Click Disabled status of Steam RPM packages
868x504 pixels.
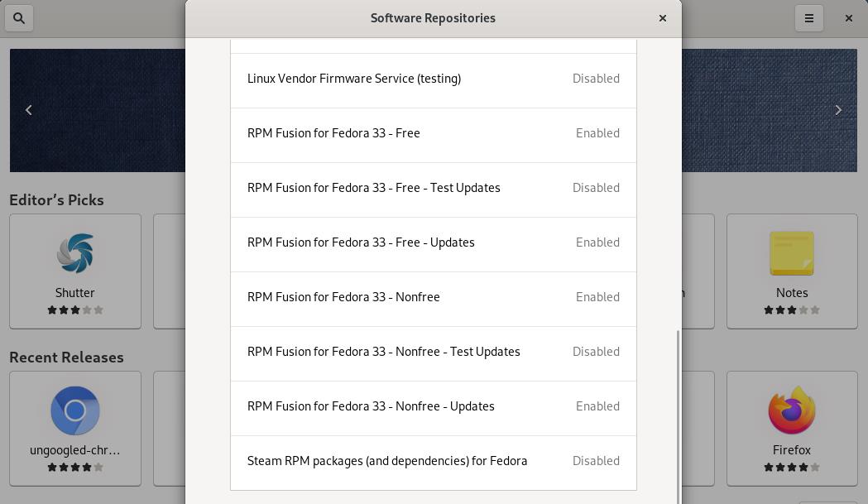(596, 461)
